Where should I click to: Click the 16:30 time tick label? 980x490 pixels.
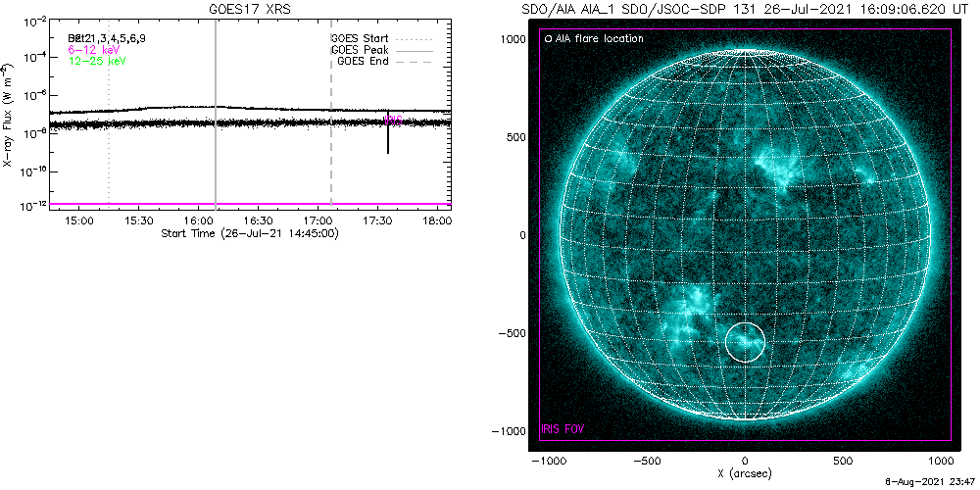259,221
